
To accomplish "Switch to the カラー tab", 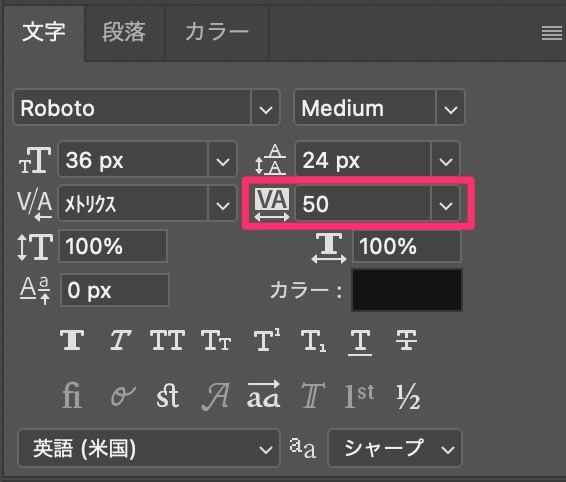I will pyautogui.click(x=217, y=32).
